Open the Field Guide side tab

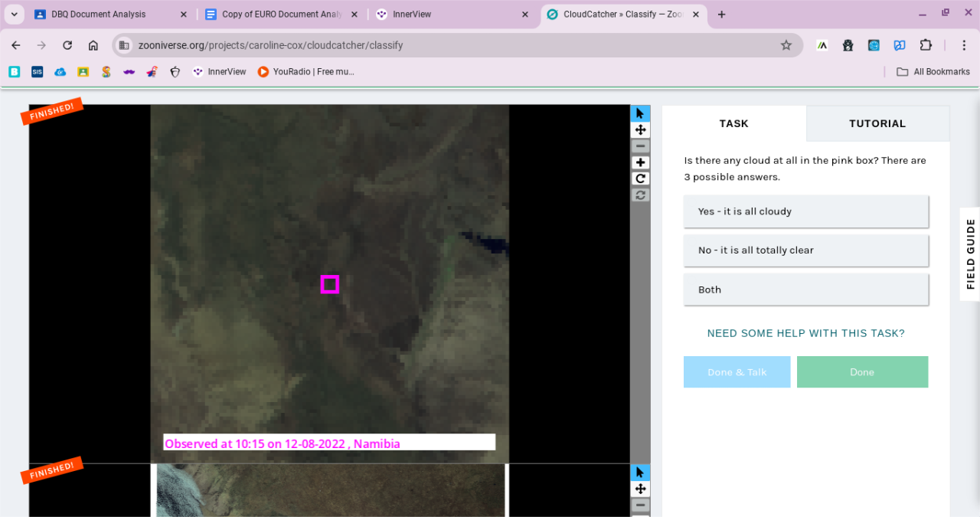[x=970, y=254]
